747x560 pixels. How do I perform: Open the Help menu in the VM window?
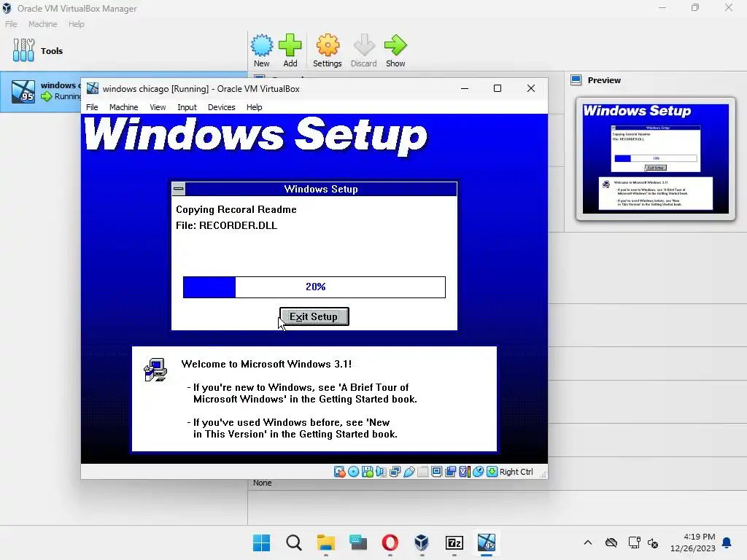[x=255, y=107]
